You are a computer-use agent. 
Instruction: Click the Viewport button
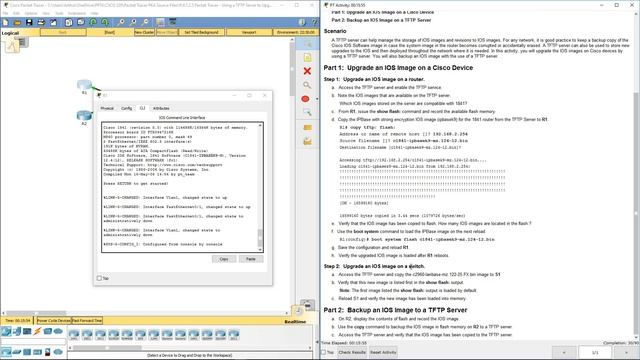[x=249, y=32]
